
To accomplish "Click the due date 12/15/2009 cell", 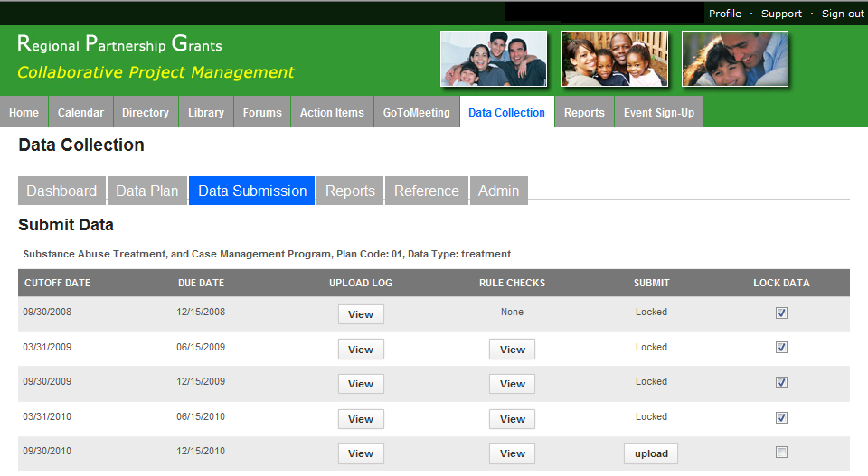I will (x=201, y=381).
